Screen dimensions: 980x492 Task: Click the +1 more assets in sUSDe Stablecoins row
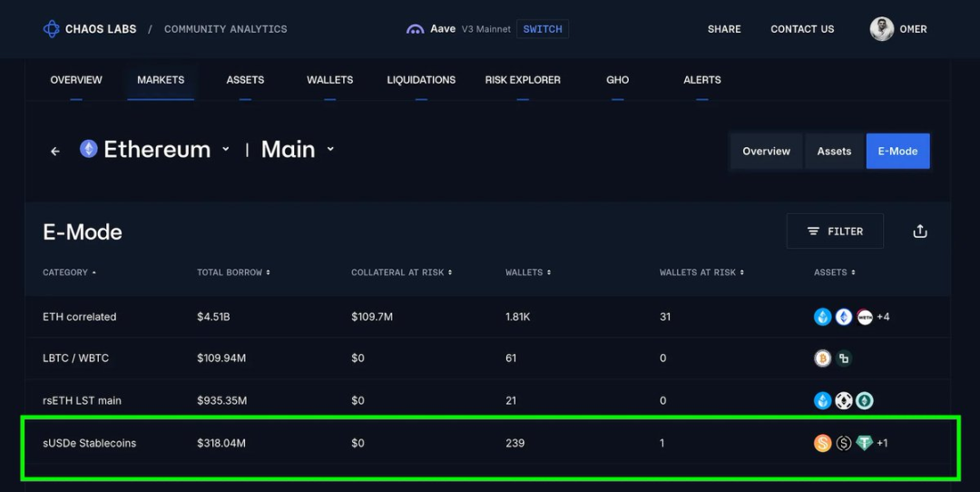point(882,443)
